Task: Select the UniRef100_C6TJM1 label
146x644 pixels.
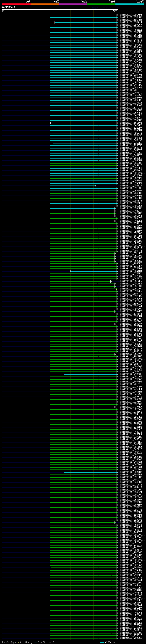Action: (x=131, y=35)
